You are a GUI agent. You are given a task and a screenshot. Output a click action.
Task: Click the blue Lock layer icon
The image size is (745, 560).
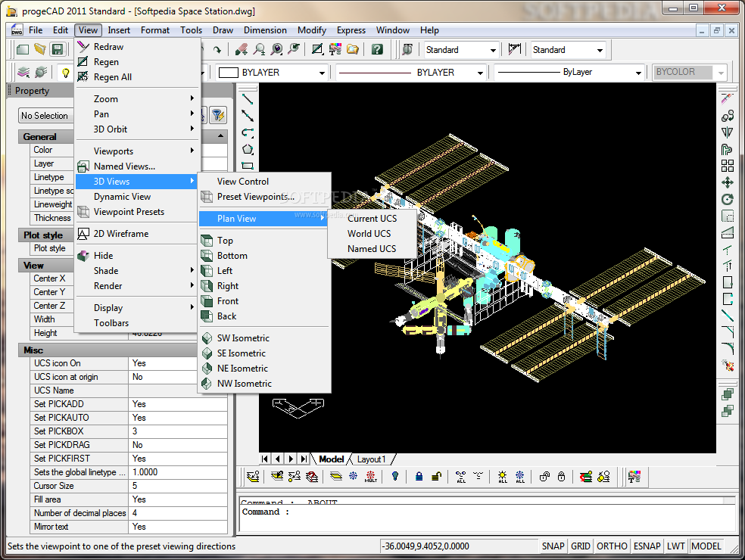coord(419,477)
